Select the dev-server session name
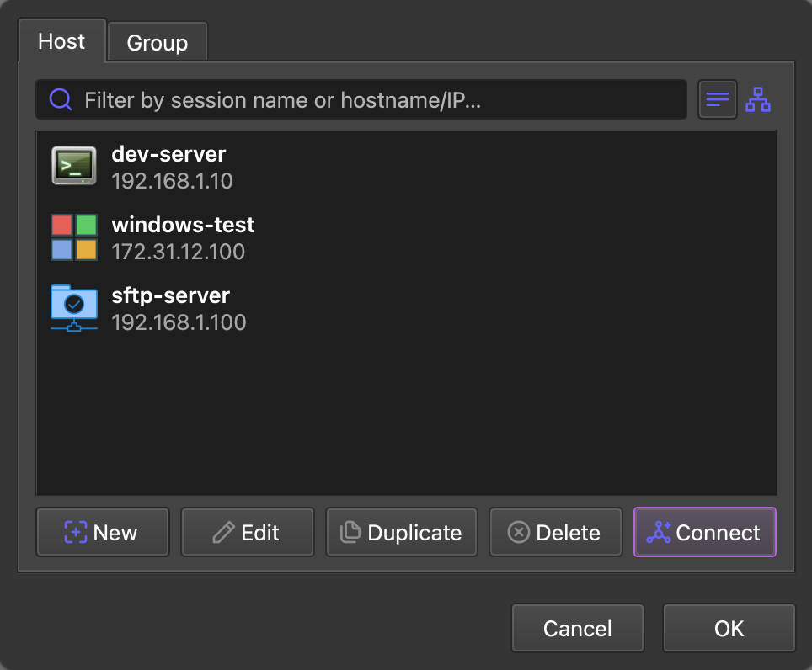This screenshot has height=670, width=812. [x=168, y=154]
